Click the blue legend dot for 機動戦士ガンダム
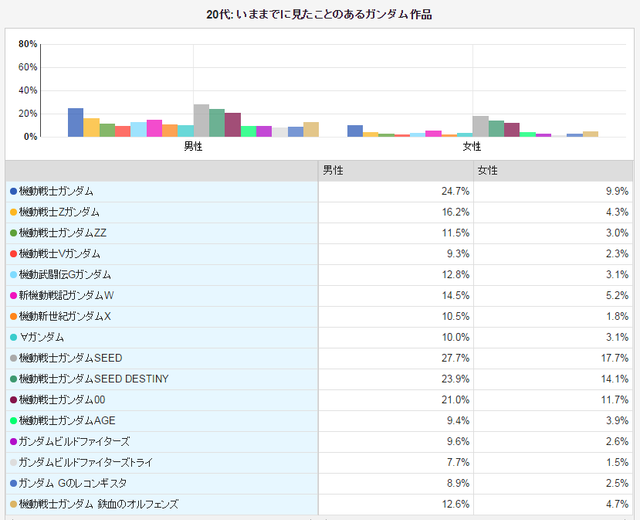640x520 pixels. [x=13, y=191]
